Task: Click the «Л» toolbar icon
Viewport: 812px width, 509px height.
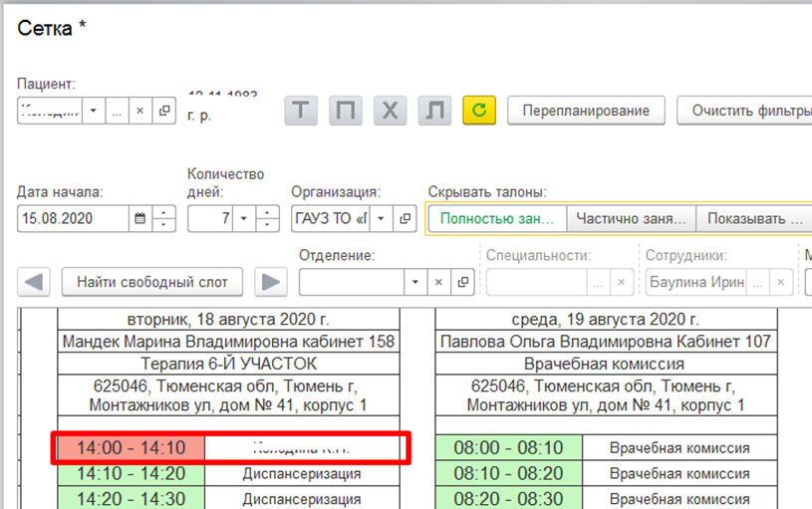Action: (433, 111)
